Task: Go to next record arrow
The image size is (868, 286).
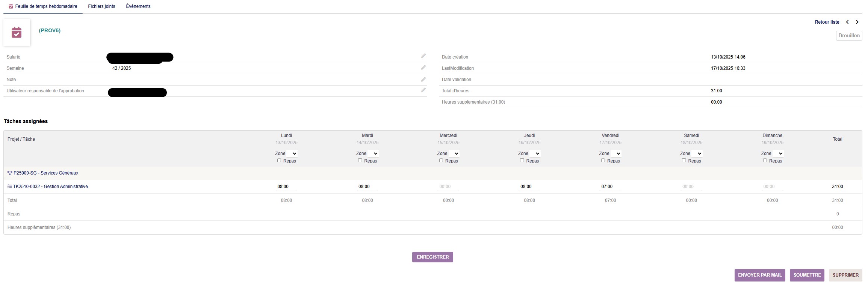Action: tap(857, 22)
